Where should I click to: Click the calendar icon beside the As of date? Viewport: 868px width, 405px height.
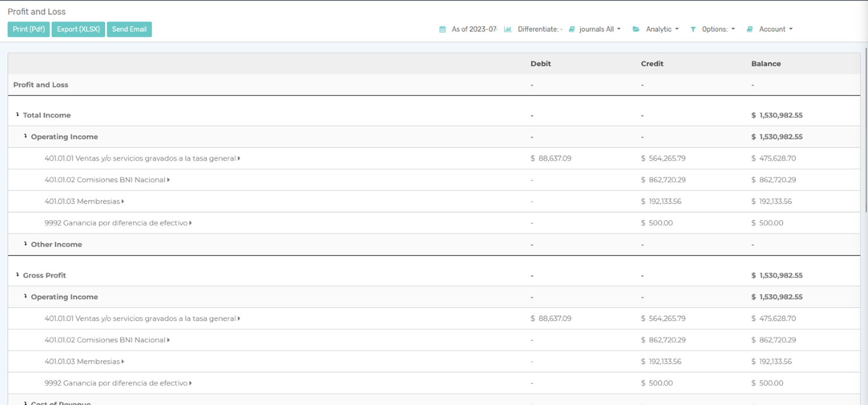443,29
